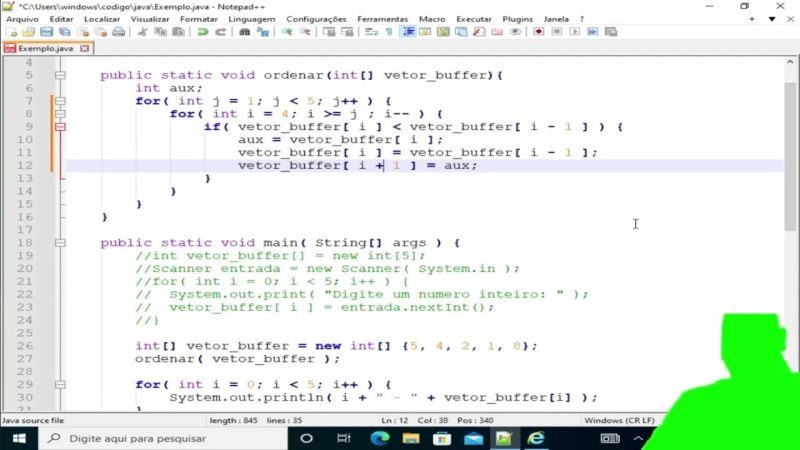The height and width of the screenshot is (450, 800).
Task: Create a new file with the New icon
Action: 11,32
